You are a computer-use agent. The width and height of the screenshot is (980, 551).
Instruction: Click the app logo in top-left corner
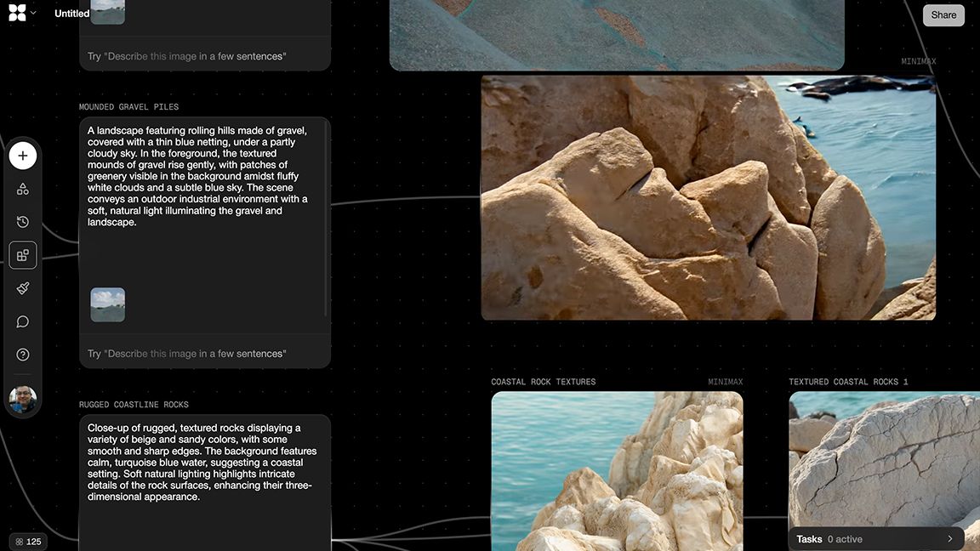click(17, 12)
